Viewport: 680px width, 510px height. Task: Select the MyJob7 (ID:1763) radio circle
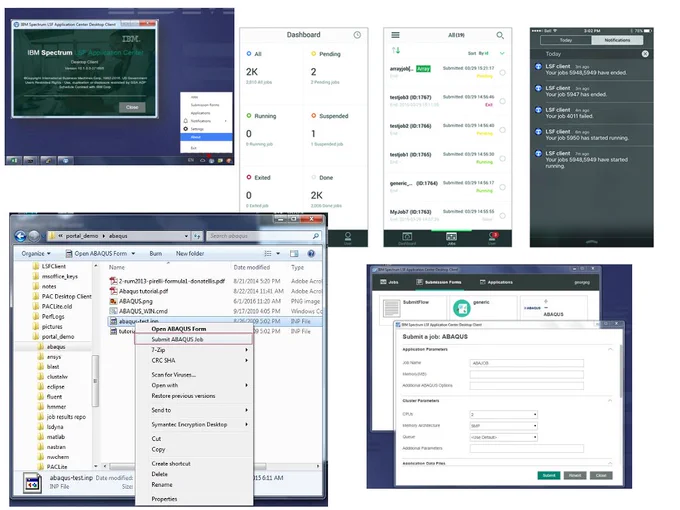point(502,216)
